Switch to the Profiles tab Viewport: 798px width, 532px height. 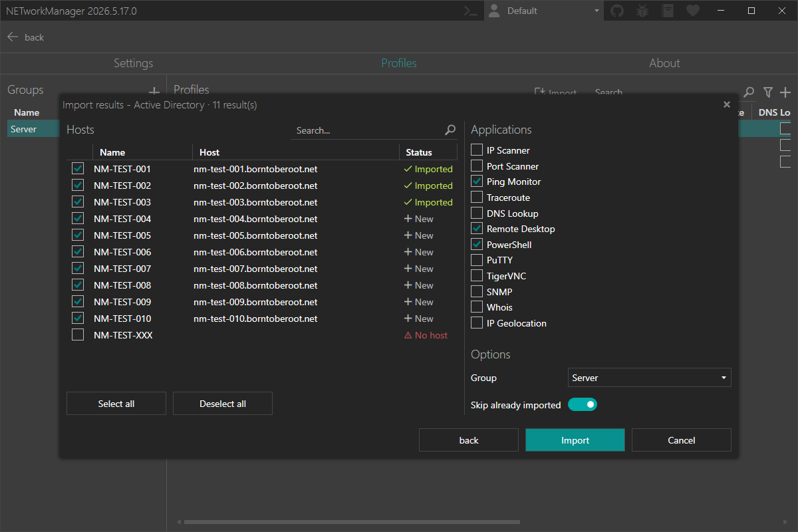(399, 63)
